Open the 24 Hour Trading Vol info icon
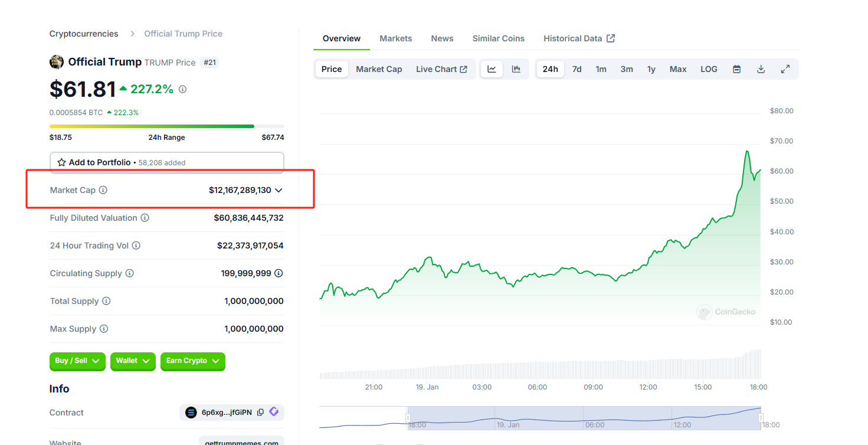This screenshot has width=868, height=445. coord(136,246)
